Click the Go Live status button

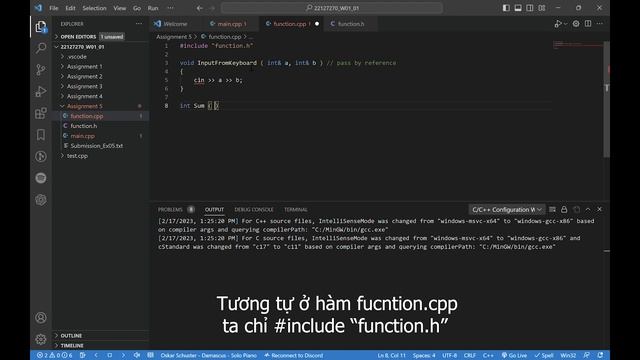coord(514,355)
